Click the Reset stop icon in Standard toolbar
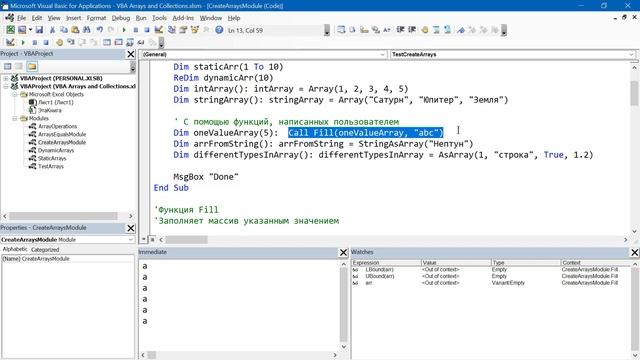The height and width of the screenshot is (360, 640). click(147, 30)
